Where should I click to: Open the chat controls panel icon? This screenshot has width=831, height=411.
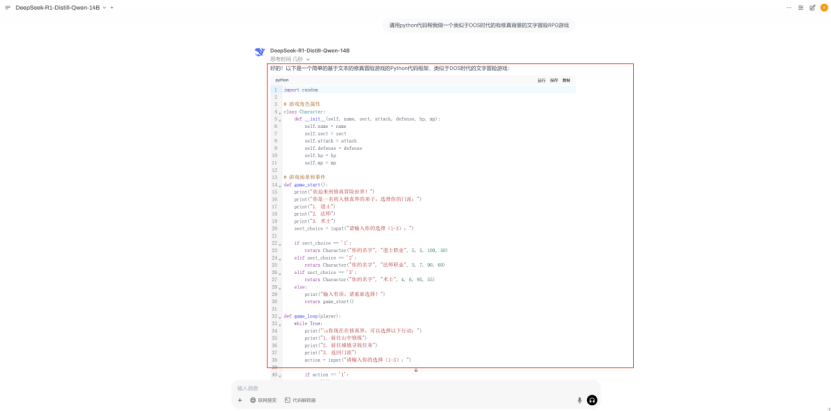coord(801,8)
